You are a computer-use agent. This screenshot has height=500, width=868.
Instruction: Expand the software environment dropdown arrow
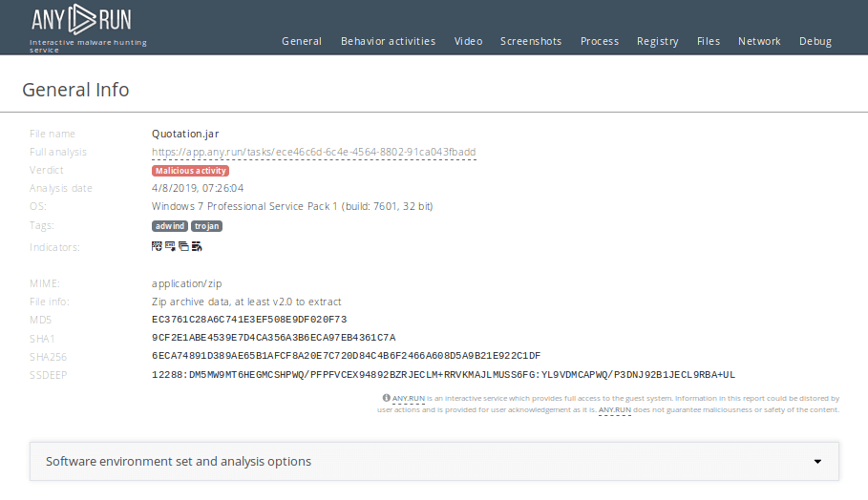click(817, 462)
